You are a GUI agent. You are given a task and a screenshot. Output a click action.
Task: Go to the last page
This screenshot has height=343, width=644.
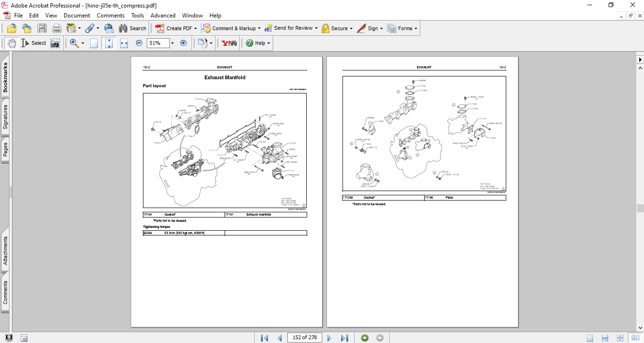[344, 338]
